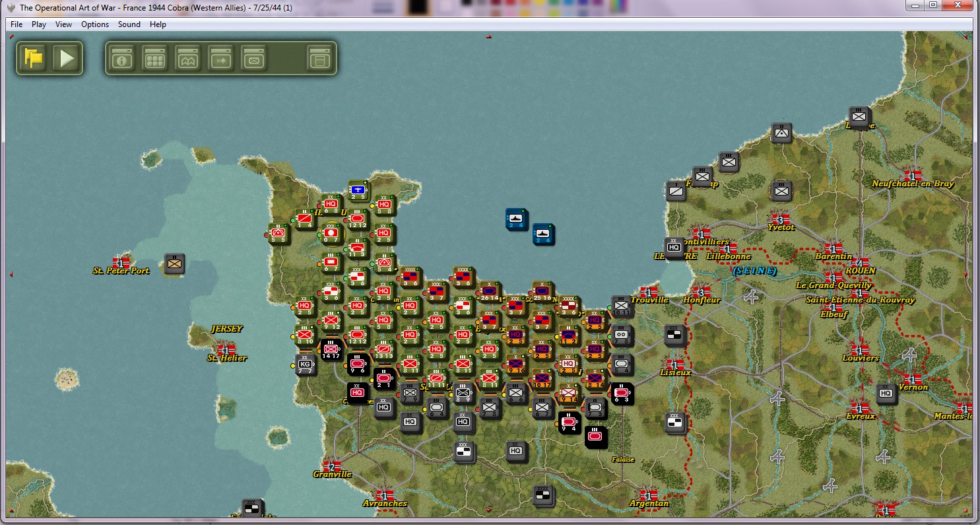Screen dimensions: 980x525
Task: Select the eastern naval ship counter
Action: (x=543, y=234)
